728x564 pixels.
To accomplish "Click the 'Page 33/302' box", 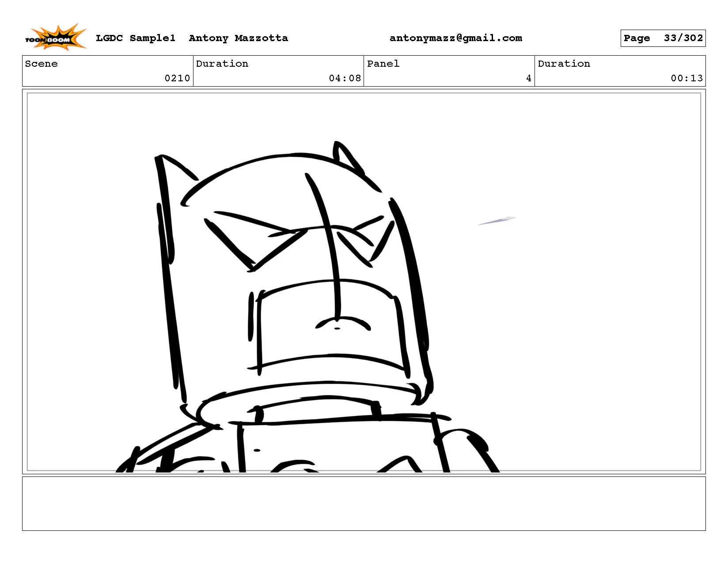I will click(x=663, y=38).
